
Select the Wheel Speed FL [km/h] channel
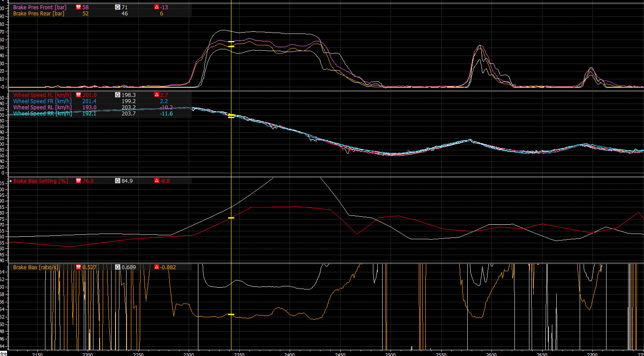(42, 95)
